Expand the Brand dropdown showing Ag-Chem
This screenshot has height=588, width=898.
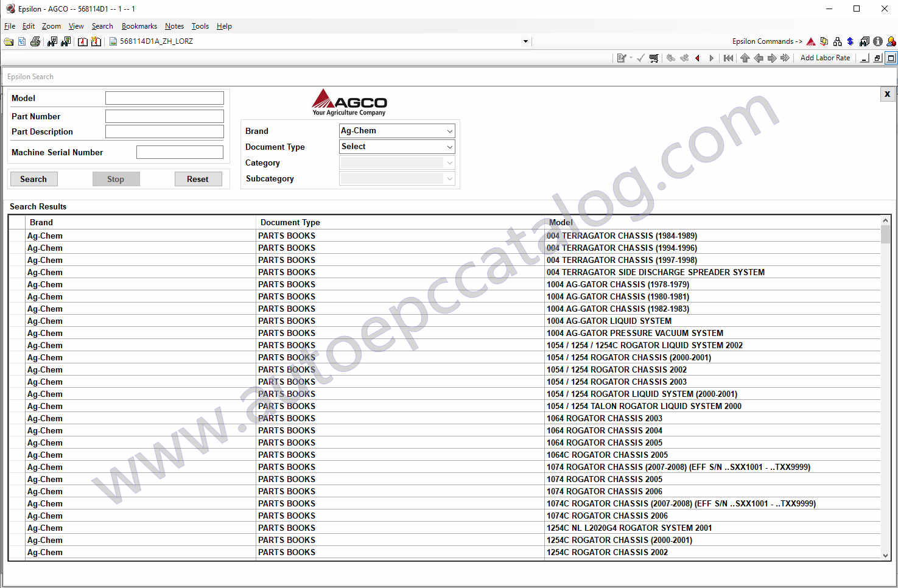pyautogui.click(x=449, y=131)
